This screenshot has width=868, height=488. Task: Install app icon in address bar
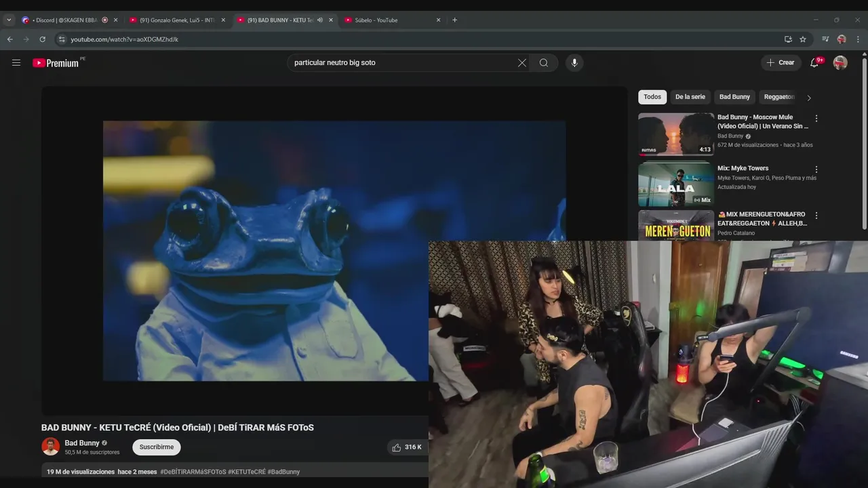[788, 39]
